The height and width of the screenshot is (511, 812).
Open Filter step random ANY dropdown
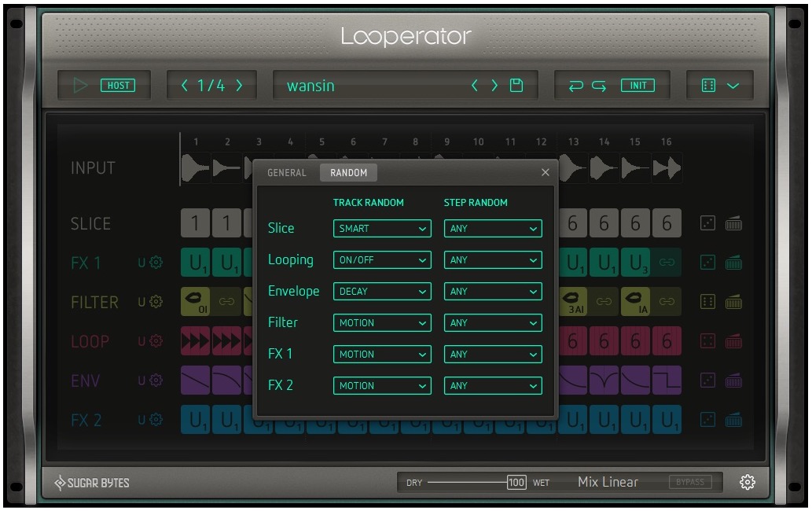pos(493,323)
